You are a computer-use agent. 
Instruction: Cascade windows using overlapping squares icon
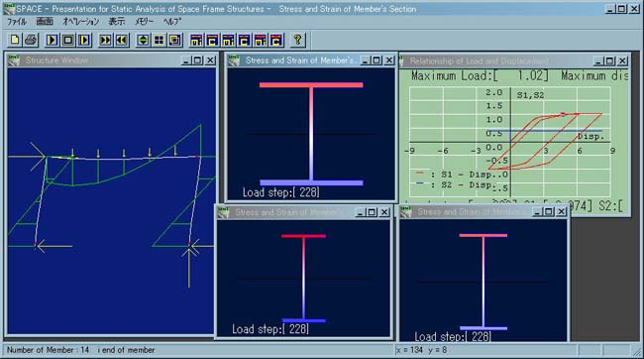coord(175,40)
